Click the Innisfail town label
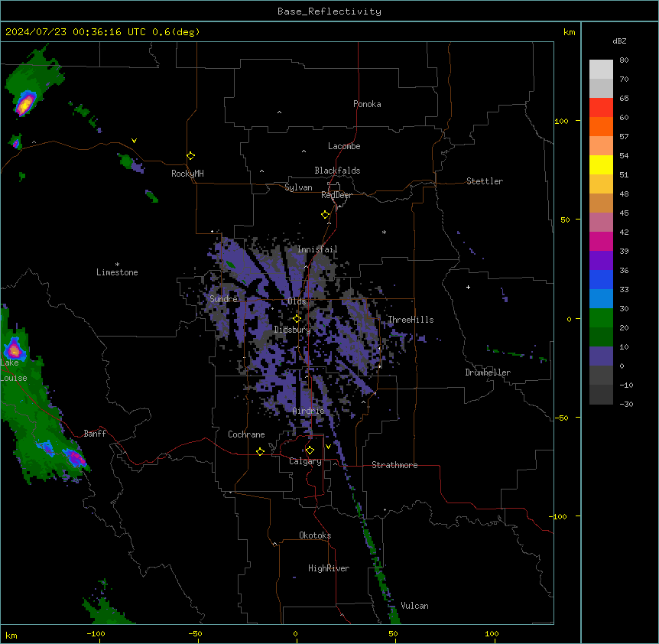This screenshot has width=659, height=644. [317, 249]
